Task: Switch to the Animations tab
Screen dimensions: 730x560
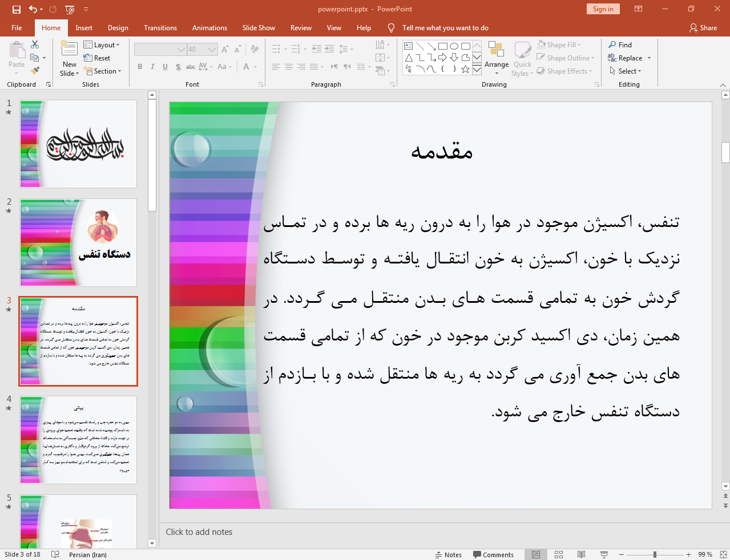Action: click(x=209, y=28)
